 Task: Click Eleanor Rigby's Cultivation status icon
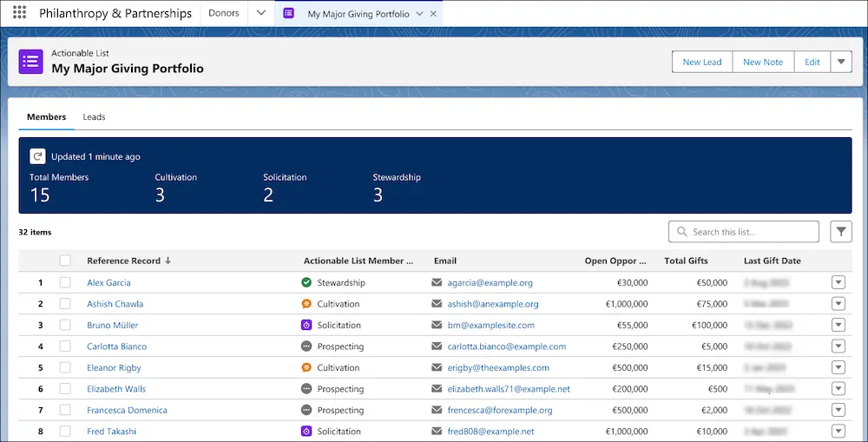coord(306,367)
